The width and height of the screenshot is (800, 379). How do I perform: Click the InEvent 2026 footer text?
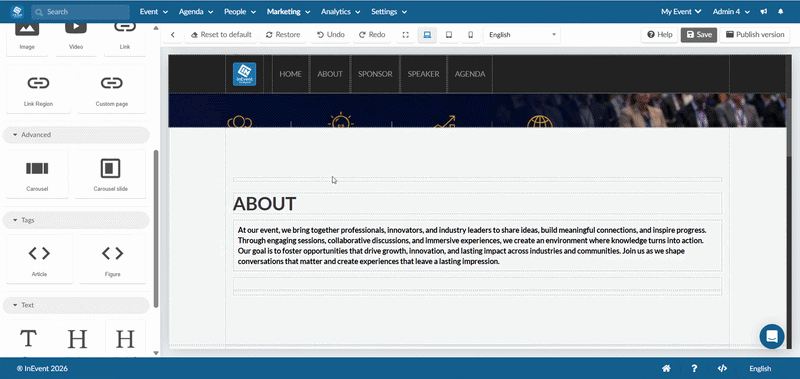pyautogui.click(x=42, y=368)
